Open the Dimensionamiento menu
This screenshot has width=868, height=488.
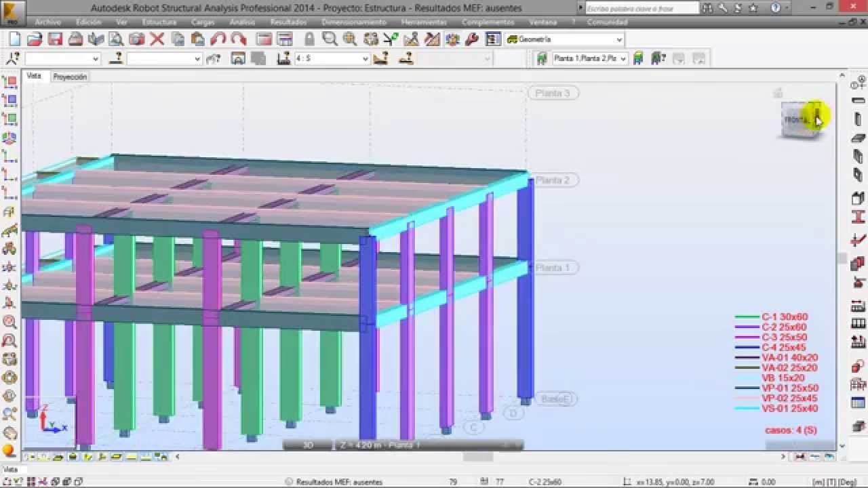tap(354, 22)
